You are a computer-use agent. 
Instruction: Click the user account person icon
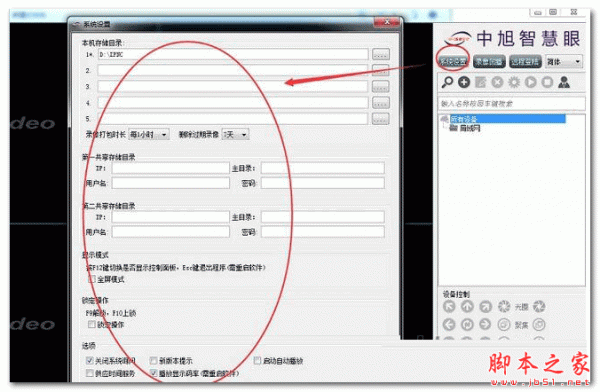[x=564, y=82]
